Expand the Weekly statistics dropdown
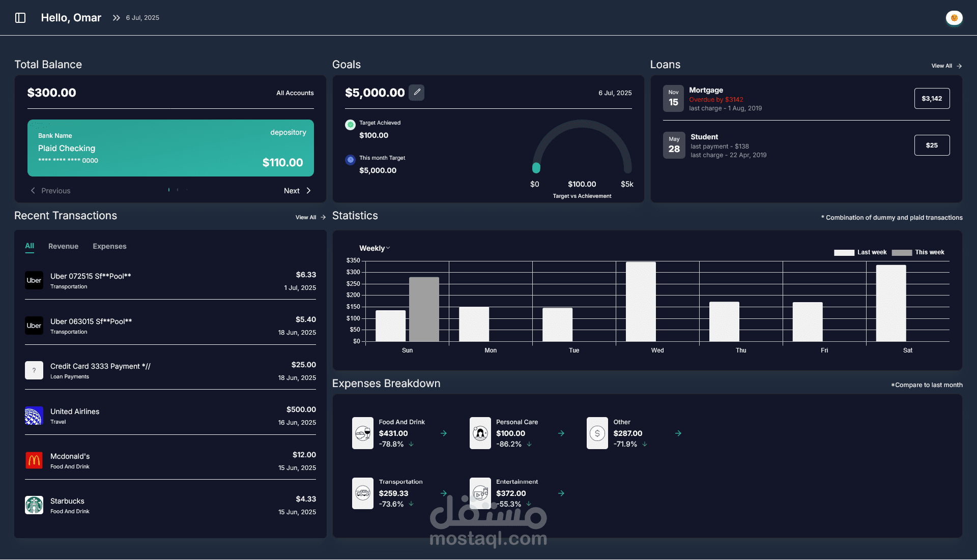This screenshot has width=977, height=560. [375, 248]
